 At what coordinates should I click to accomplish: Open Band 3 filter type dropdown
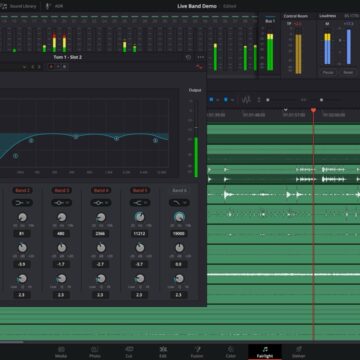[x=61, y=203]
